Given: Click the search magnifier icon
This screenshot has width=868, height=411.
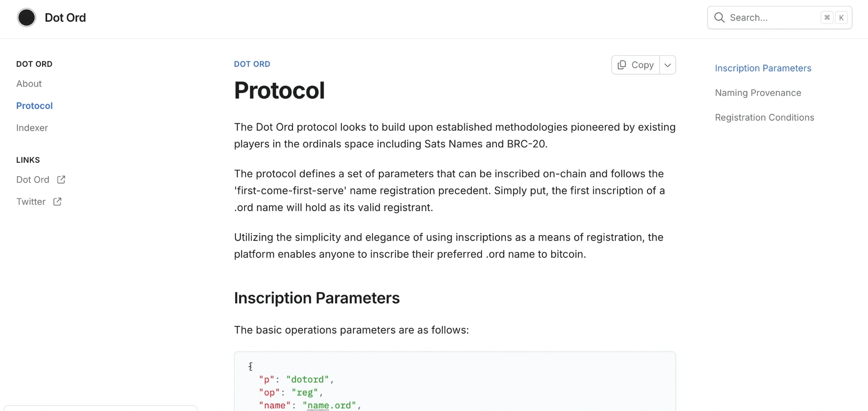Looking at the screenshot, I should coord(719,18).
